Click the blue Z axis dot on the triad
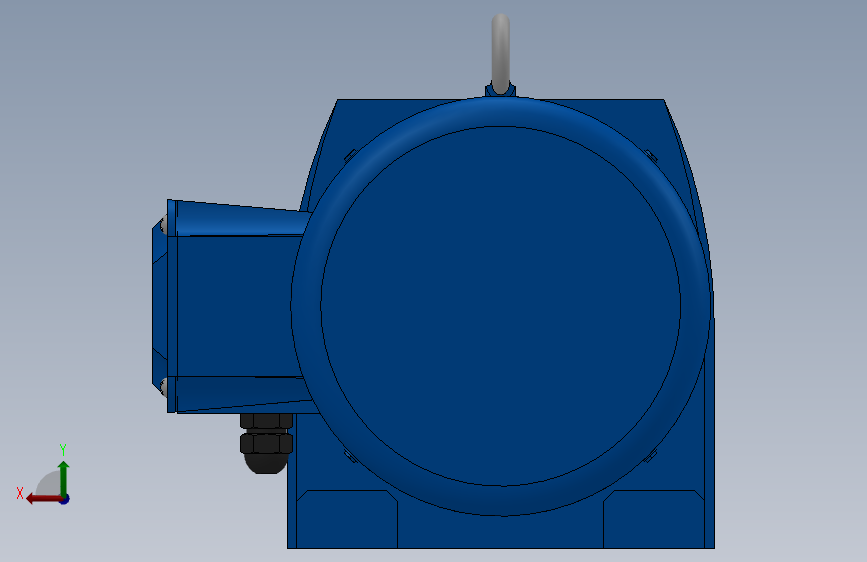Screen dimensions: 867x562 [x=65, y=499]
